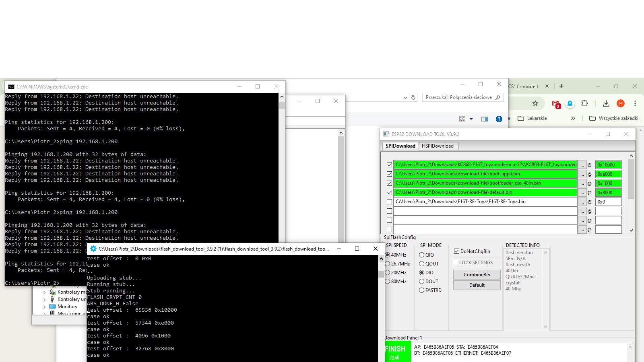Open Chrome downloads arrow icon
The width and height of the screenshot is (644, 362).
coord(606,103)
